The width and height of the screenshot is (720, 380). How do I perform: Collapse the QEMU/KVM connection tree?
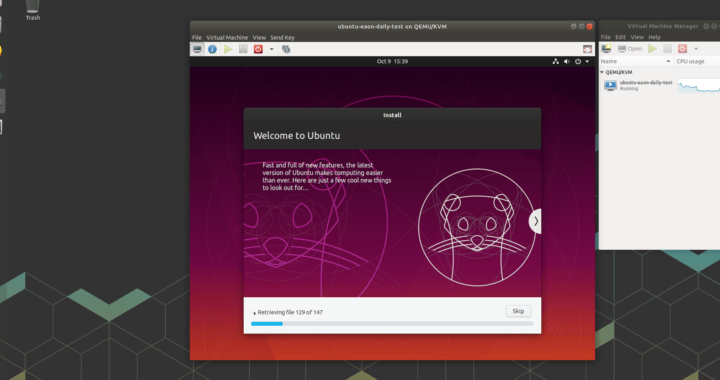tap(602, 73)
